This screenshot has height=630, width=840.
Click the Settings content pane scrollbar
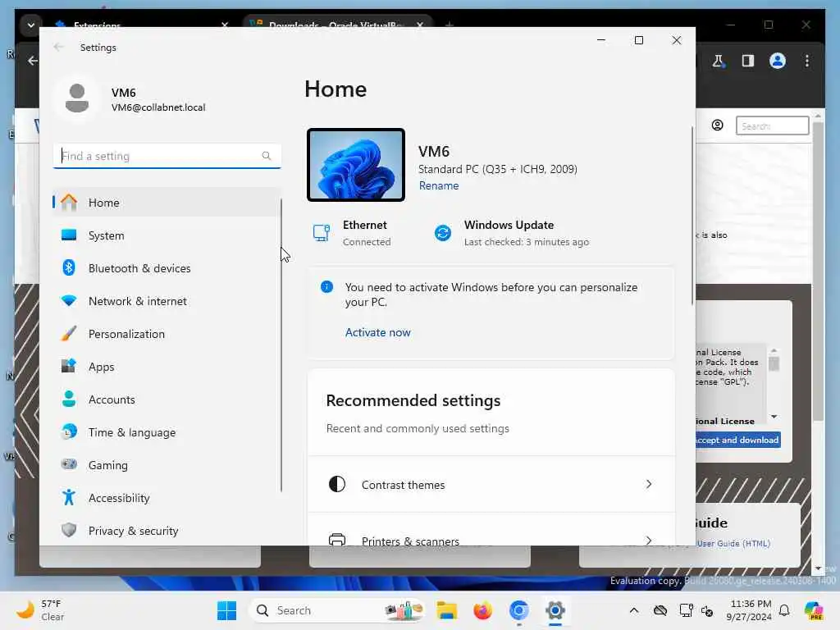tap(692, 214)
